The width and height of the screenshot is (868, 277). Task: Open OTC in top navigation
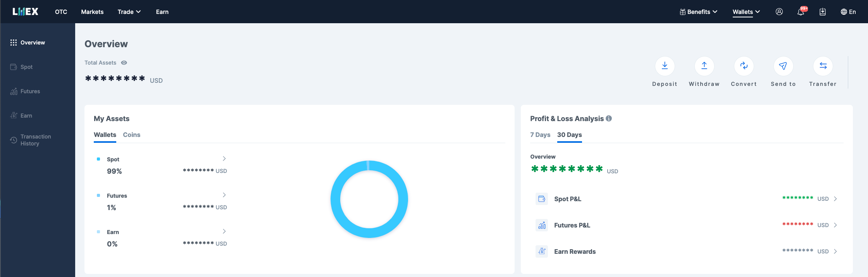coord(61,12)
